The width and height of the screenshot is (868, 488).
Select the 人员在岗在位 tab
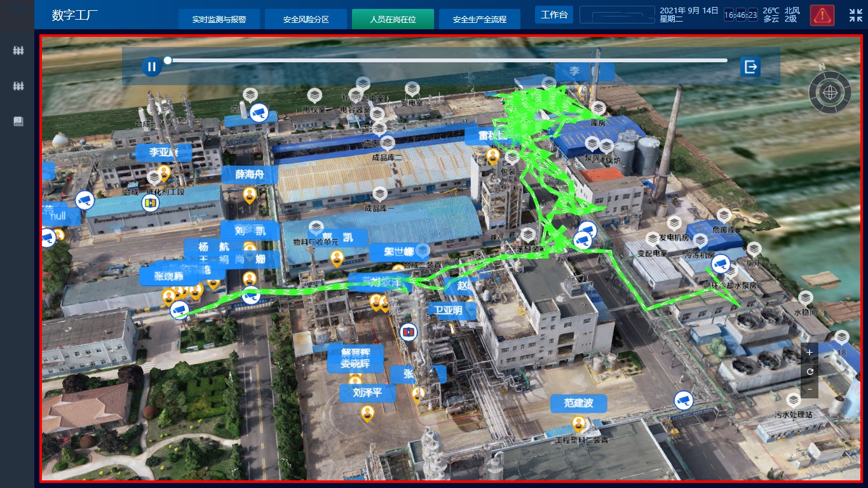click(393, 19)
